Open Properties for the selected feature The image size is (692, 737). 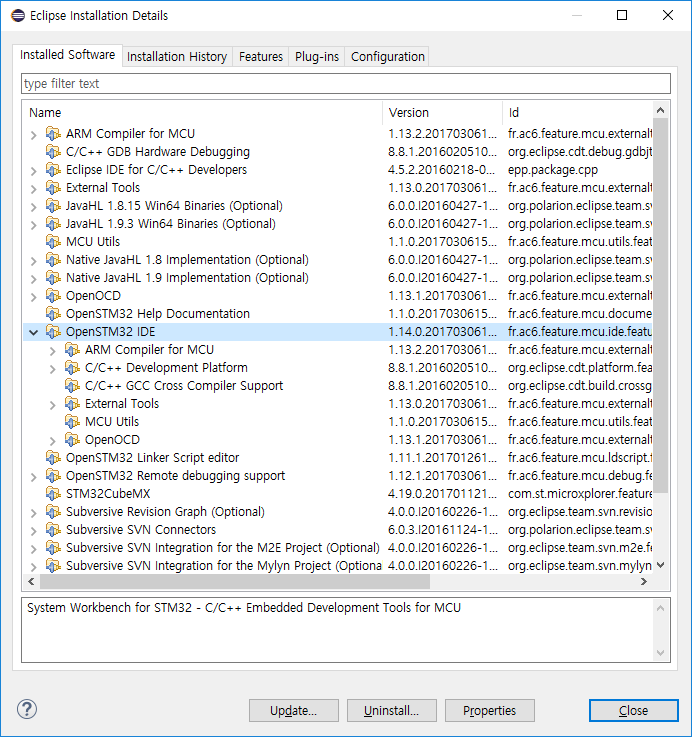(489, 710)
